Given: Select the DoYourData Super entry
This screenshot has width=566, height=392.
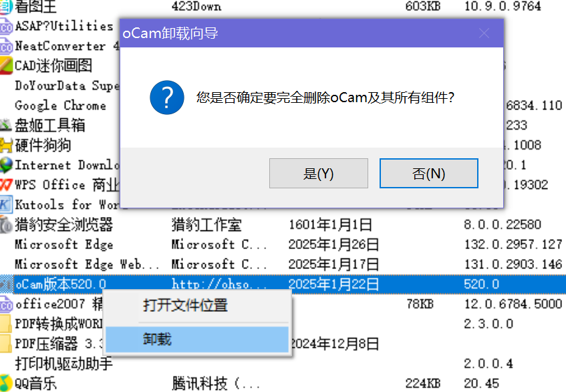Looking at the screenshot, I should coord(67,86).
